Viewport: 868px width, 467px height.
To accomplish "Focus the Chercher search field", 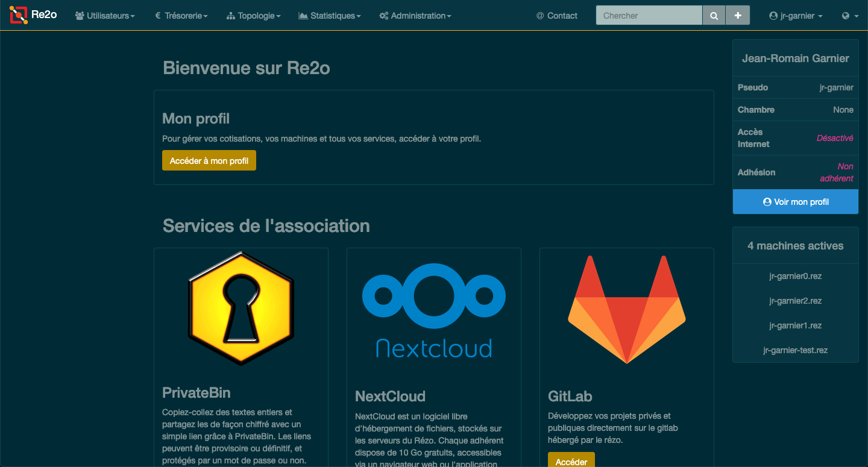I will coord(649,16).
